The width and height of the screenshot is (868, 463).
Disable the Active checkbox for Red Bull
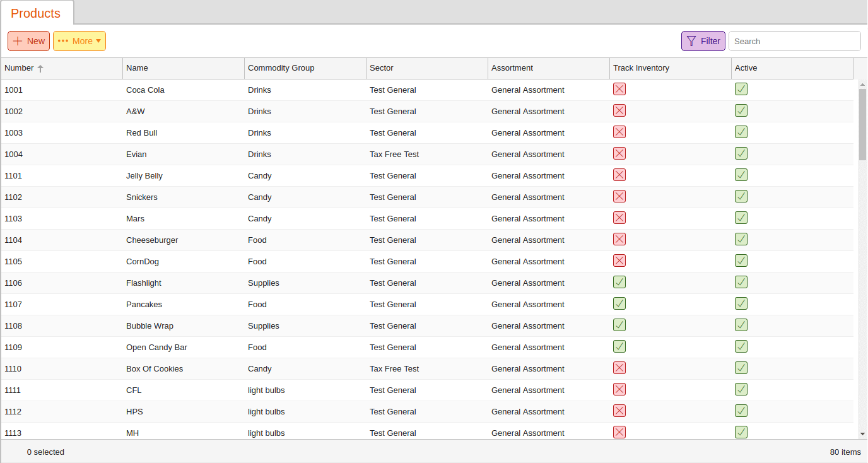(x=741, y=132)
